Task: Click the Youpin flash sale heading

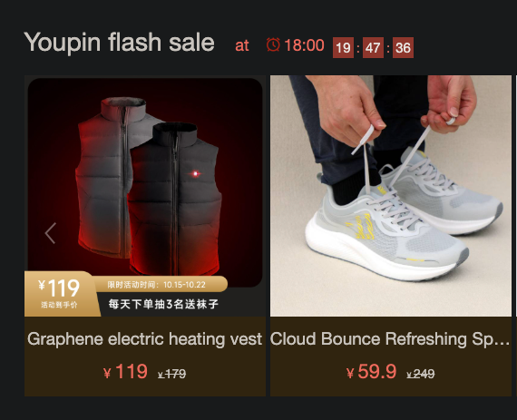Action: coord(120,43)
